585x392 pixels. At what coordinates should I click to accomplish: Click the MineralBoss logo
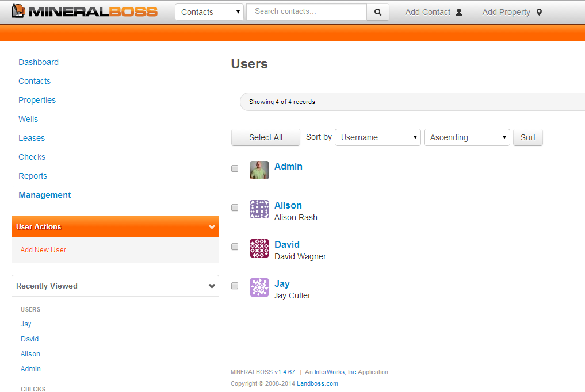click(x=85, y=11)
